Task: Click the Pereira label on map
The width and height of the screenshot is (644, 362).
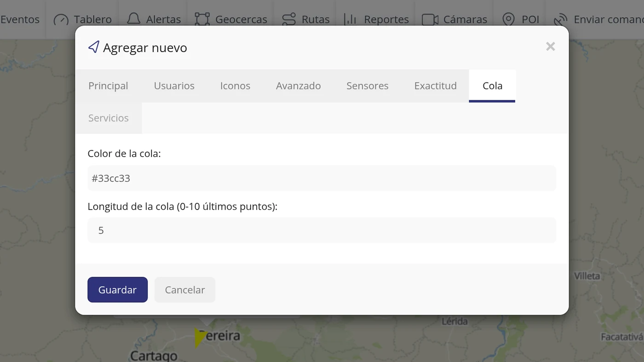Action: [x=220, y=336]
